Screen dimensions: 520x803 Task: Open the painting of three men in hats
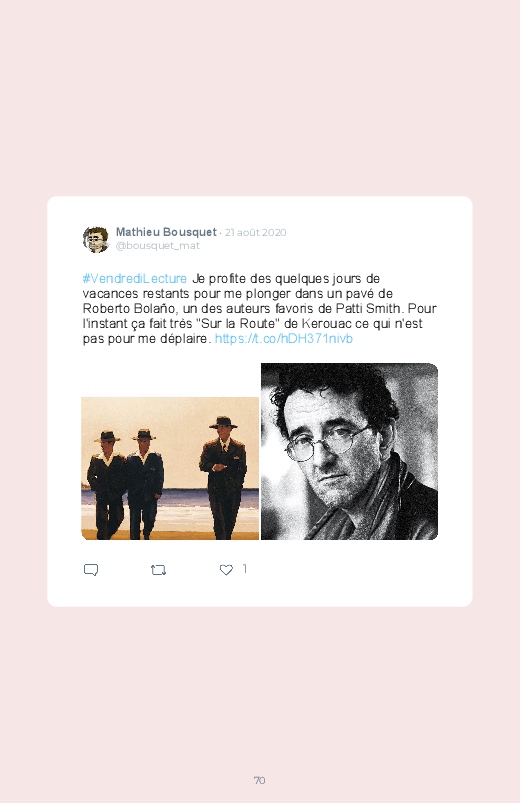click(x=170, y=468)
